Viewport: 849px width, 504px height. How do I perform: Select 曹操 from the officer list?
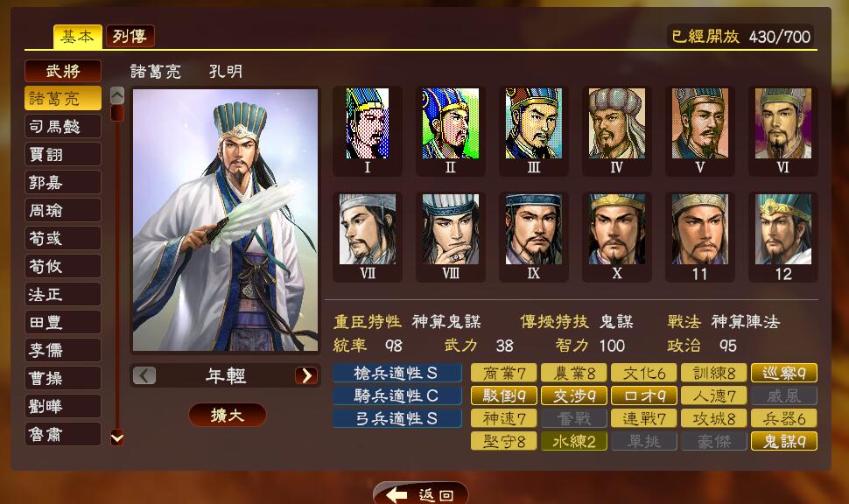click(63, 378)
